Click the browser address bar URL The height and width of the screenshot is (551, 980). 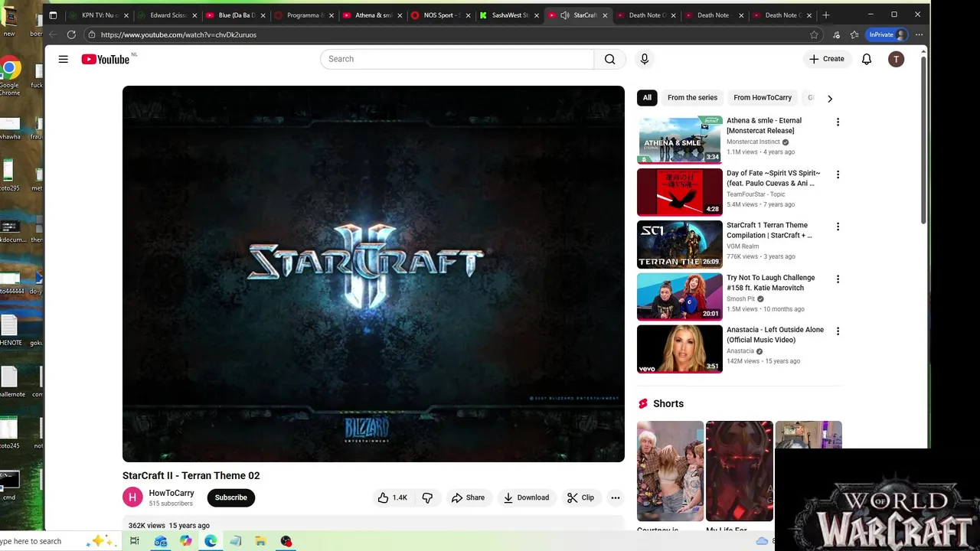(178, 34)
